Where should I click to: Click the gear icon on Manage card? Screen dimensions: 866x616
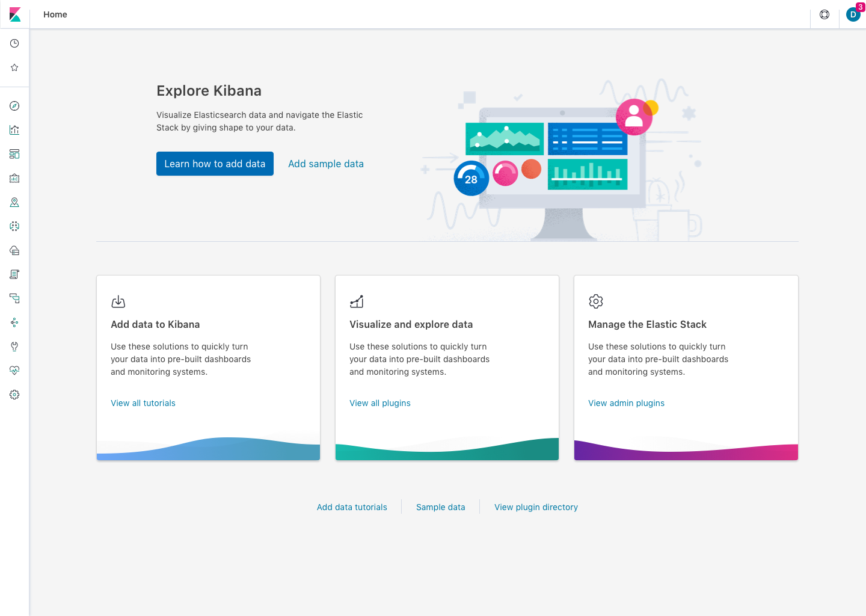596,301
